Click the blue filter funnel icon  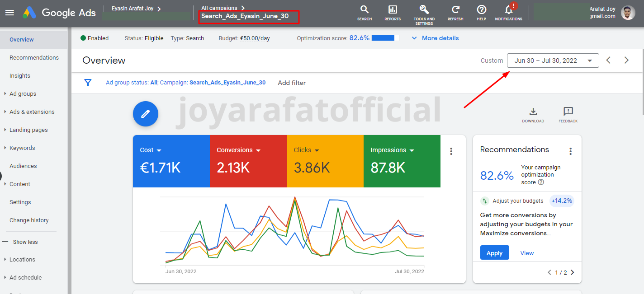(88, 83)
